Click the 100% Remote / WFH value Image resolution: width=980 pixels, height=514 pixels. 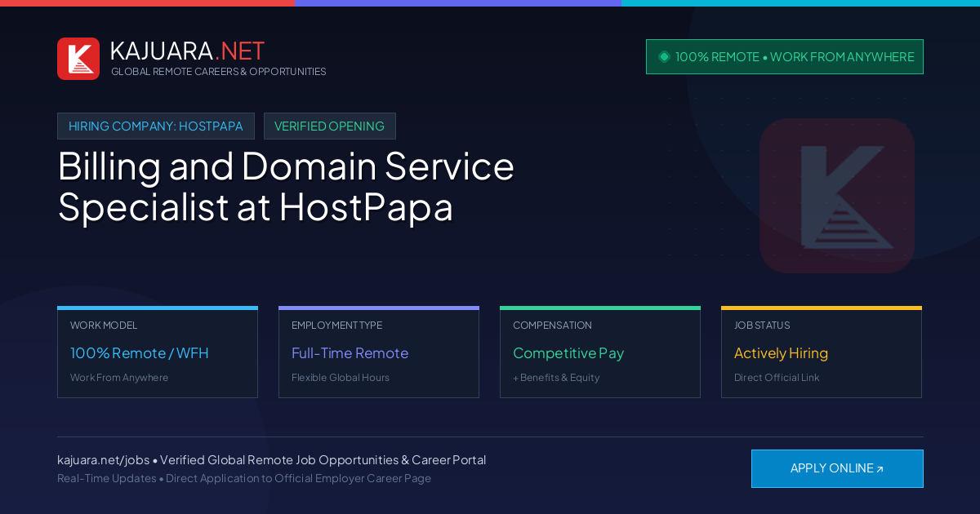pos(140,353)
